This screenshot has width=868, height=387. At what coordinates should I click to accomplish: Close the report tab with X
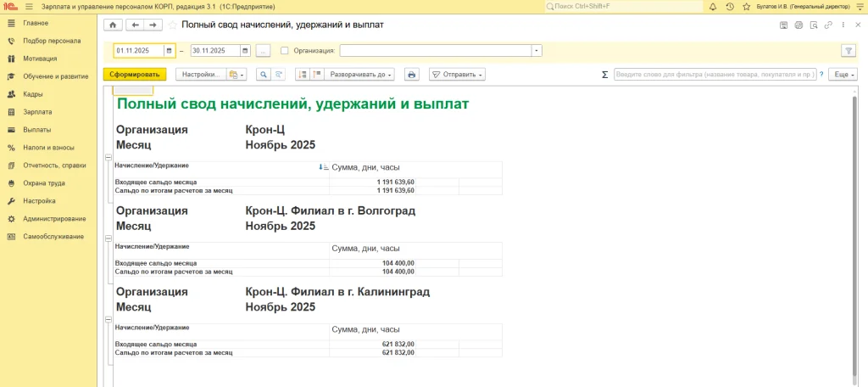click(859, 25)
